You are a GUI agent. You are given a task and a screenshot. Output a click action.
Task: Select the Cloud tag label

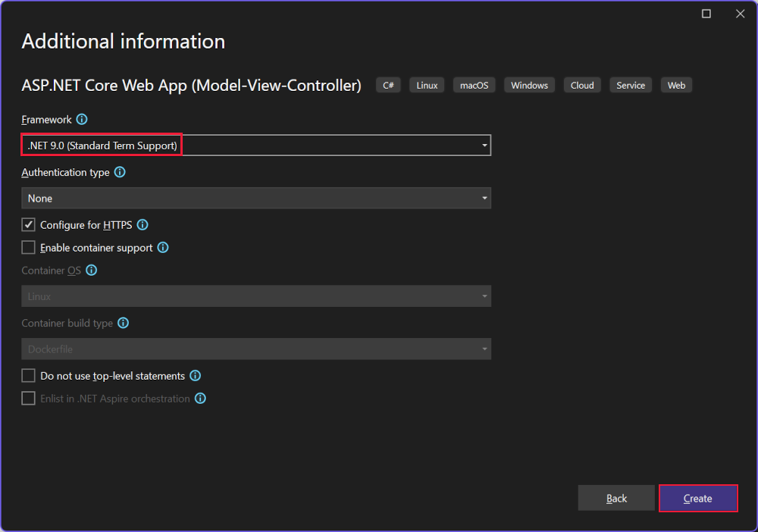[581, 85]
